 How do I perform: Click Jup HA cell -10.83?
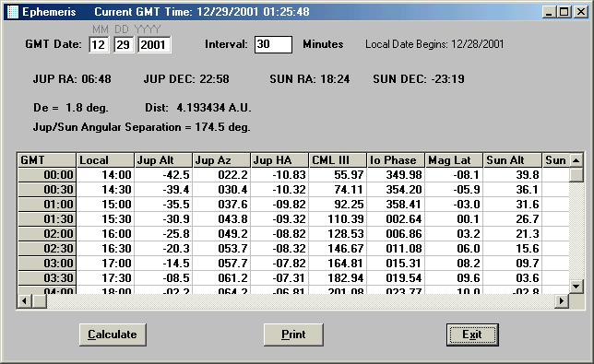click(280, 175)
